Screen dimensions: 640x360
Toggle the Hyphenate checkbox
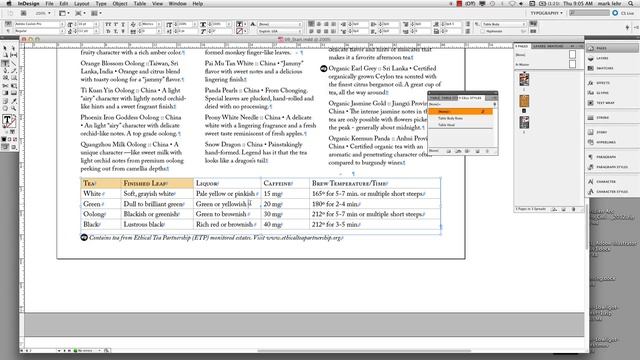[x=482, y=31]
